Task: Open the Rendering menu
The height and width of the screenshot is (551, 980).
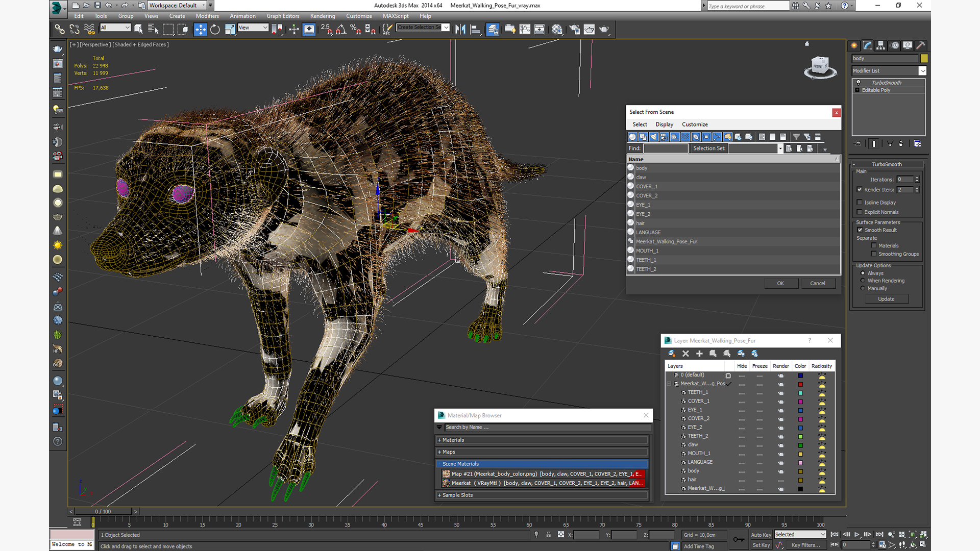Action: point(322,16)
